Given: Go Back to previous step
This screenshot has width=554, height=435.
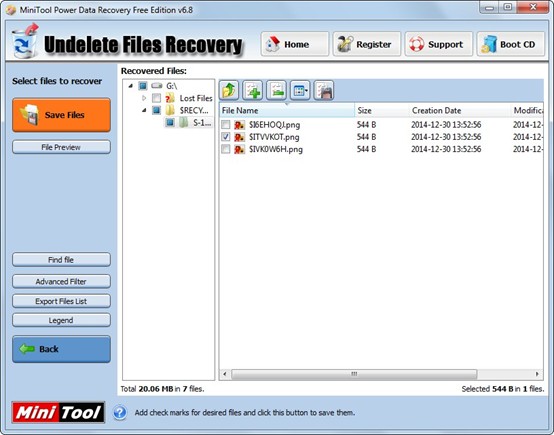Looking at the screenshot, I should 61,349.
